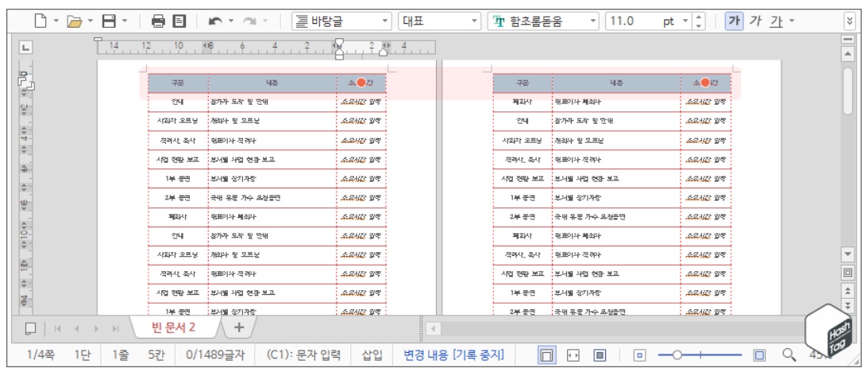
Task: Click the font size 11.0 field
Action: pyautogui.click(x=634, y=21)
